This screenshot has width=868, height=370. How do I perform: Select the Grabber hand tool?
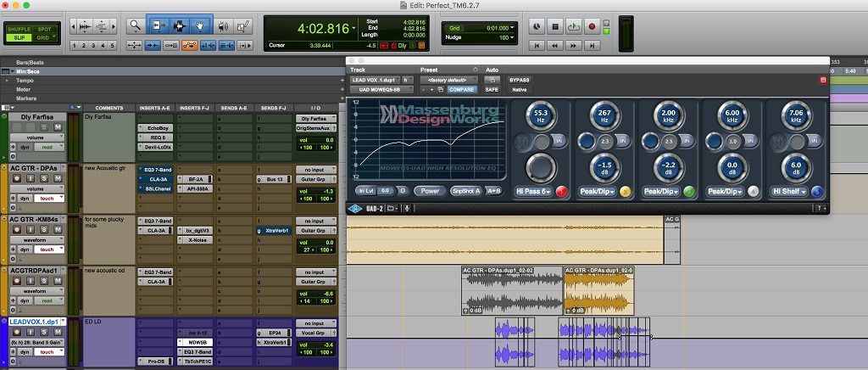[x=201, y=25]
